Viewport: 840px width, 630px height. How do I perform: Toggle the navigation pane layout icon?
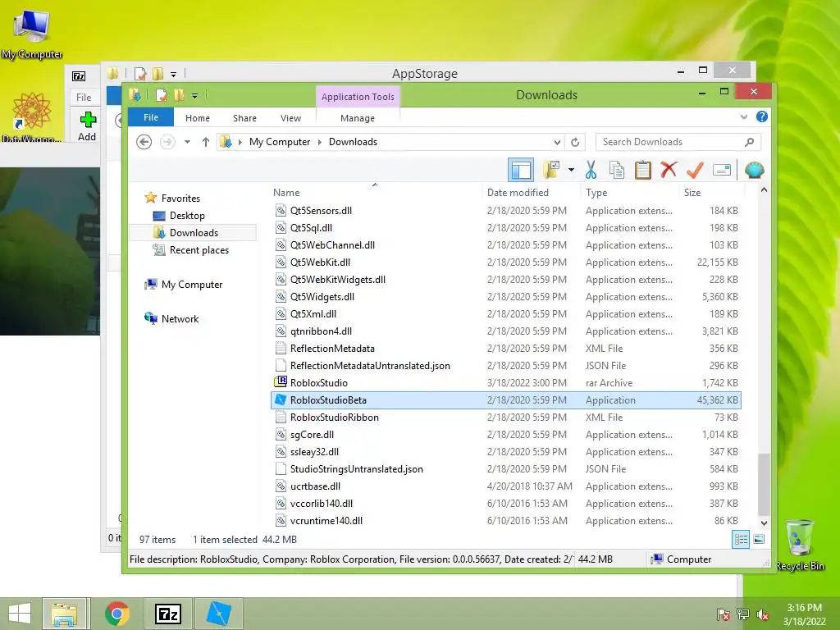click(521, 170)
